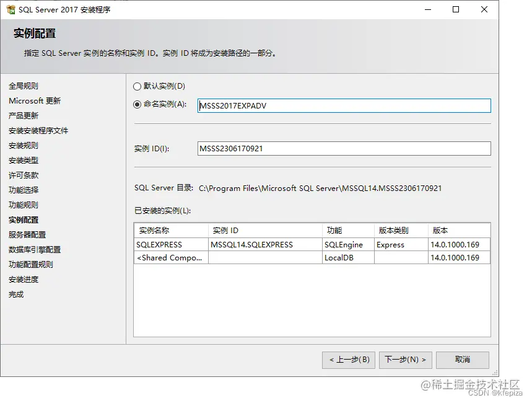The width and height of the screenshot is (532, 403).
Task: Click the window resize grip corner
Action: (x=495, y=373)
